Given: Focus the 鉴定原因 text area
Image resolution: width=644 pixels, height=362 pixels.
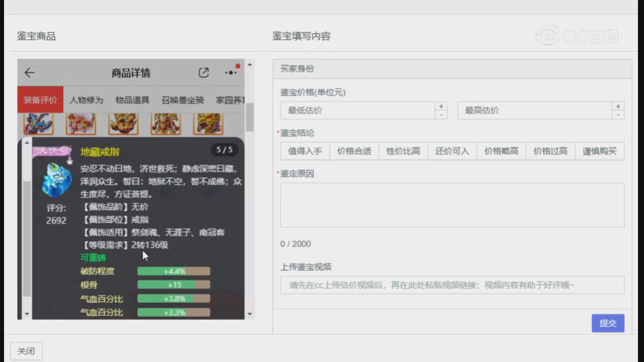Looking at the screenshot, I should pos(452,205).
